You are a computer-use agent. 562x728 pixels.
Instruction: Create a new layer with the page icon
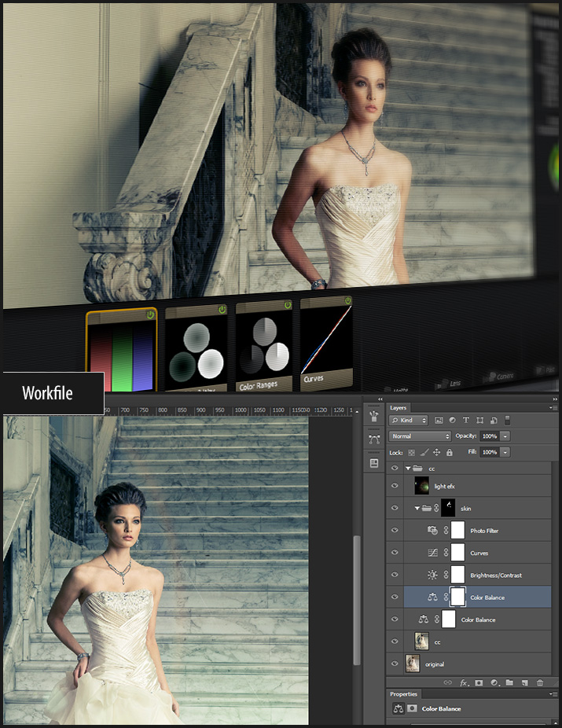525,682
